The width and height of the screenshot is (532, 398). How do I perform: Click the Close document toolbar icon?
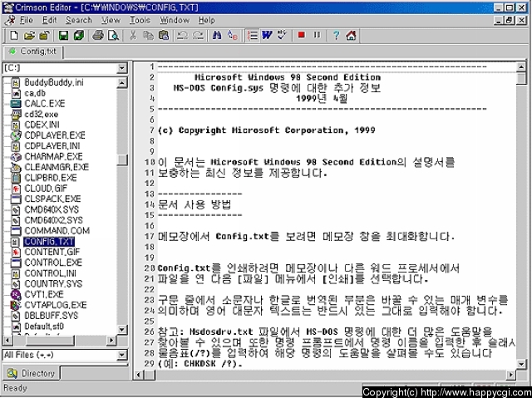click(44, 35)
